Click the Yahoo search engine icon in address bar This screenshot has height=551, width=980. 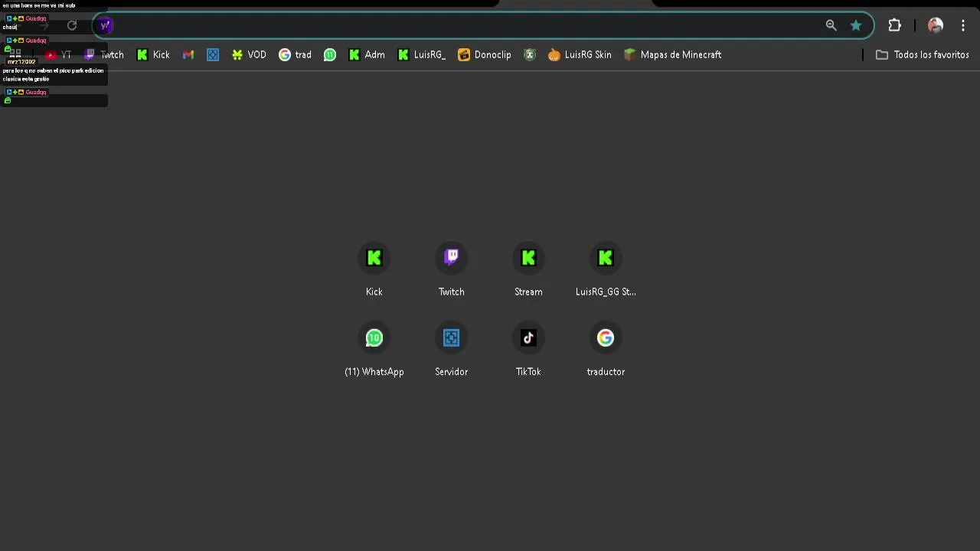(106, 25)
